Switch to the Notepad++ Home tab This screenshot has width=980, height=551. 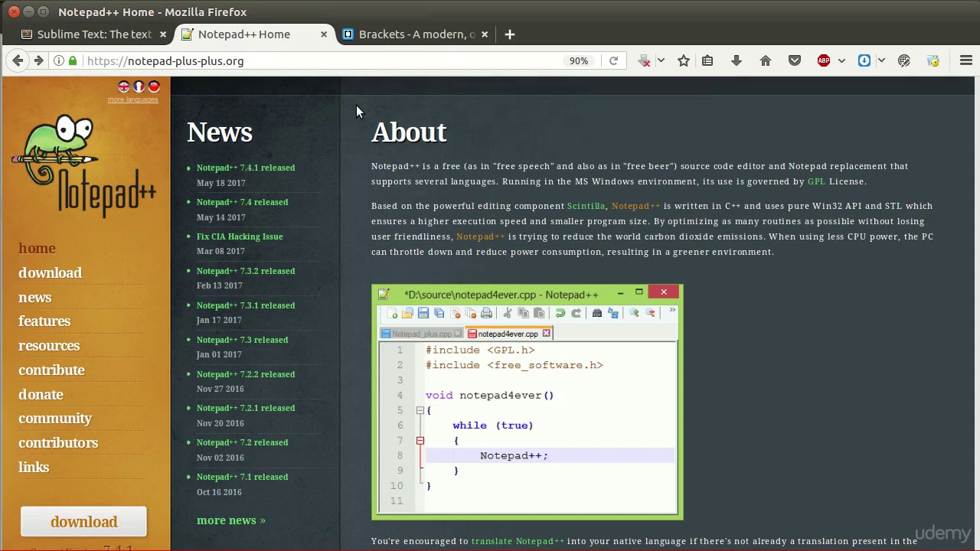[255, 34]
